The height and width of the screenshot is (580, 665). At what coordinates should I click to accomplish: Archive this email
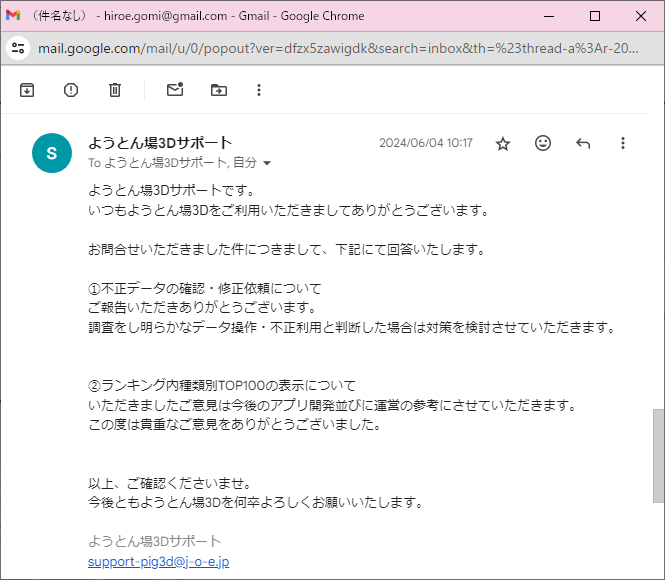pos(27,90)
